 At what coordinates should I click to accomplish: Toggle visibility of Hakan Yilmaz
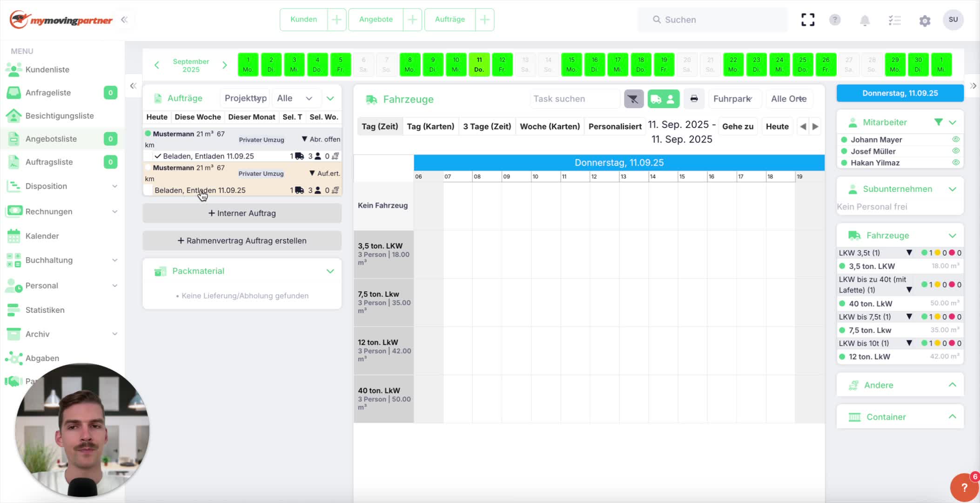(956, 163)
